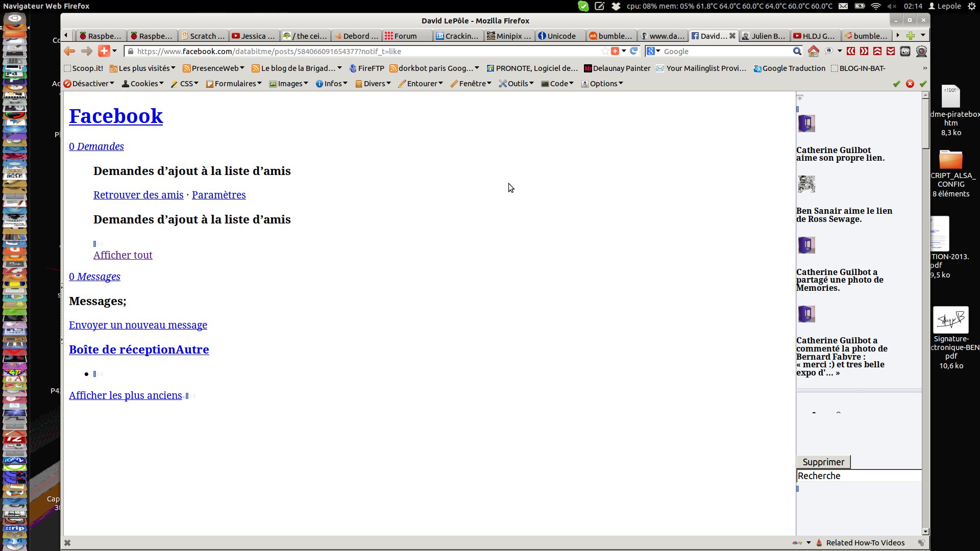This screenshot has height=551, width=980.
Task: Reload the current page
Action: click(x=633, y=51)
